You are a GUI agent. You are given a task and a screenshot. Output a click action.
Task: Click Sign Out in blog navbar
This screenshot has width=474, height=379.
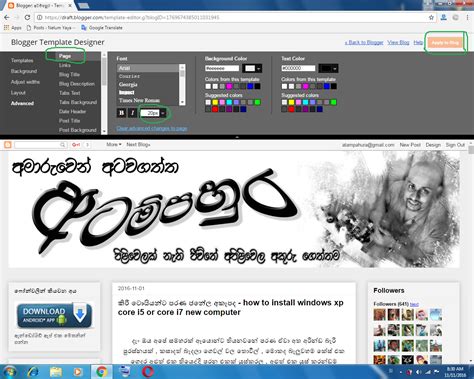click(x=455, y=145)
